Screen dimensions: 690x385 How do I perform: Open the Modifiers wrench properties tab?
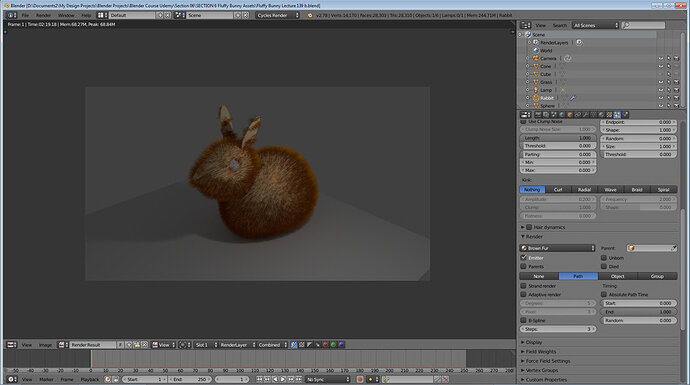(x=585, y=115)
